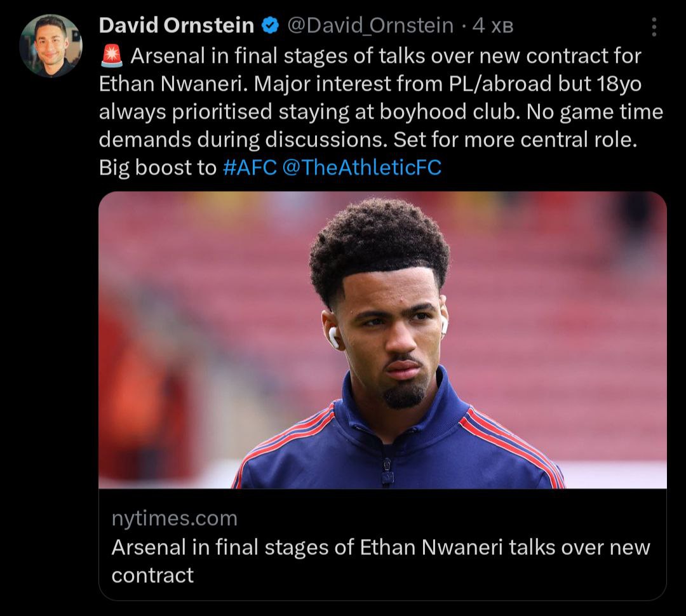Image resolution: width=686 pixels, height=616 pixels.
Task: Open the article preview photo
Action: [382, 340]
